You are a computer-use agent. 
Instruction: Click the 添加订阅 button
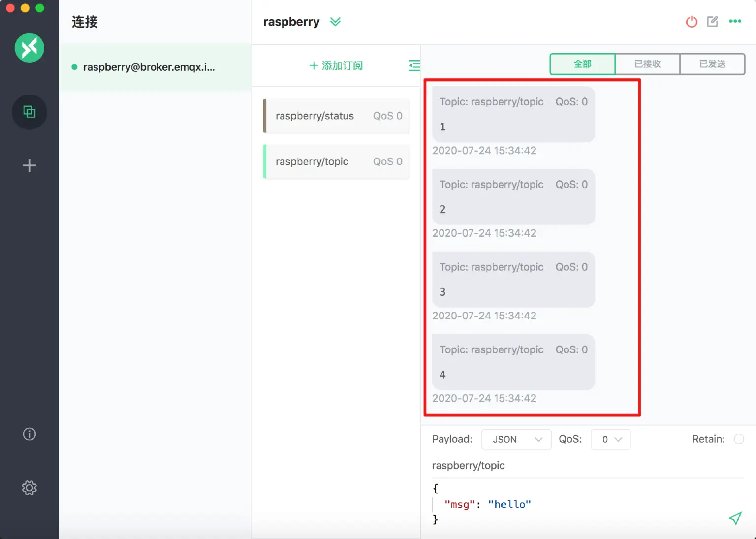point(336,65)
